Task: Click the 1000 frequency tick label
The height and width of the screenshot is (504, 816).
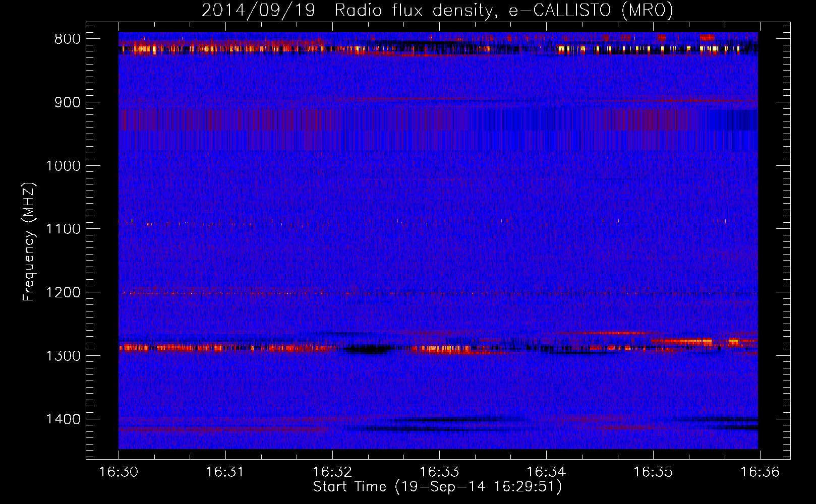Action: coord(63,166)
